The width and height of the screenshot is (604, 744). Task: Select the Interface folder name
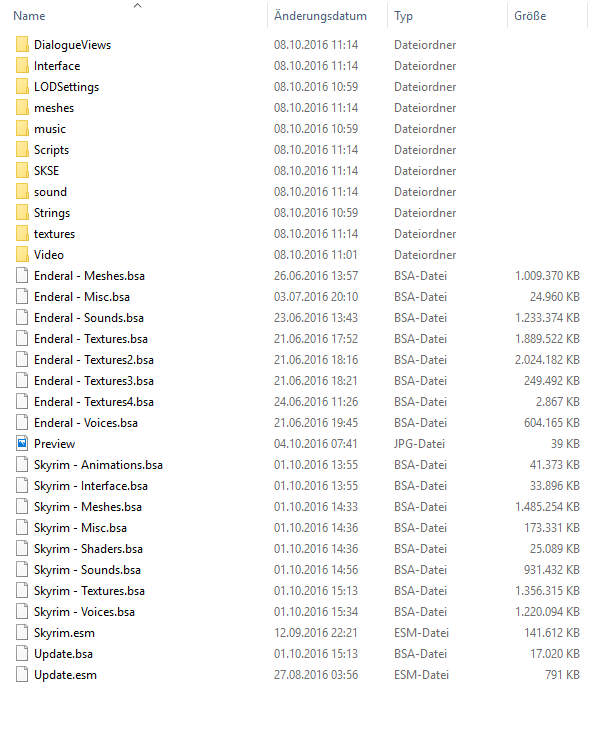coord(57,66)
